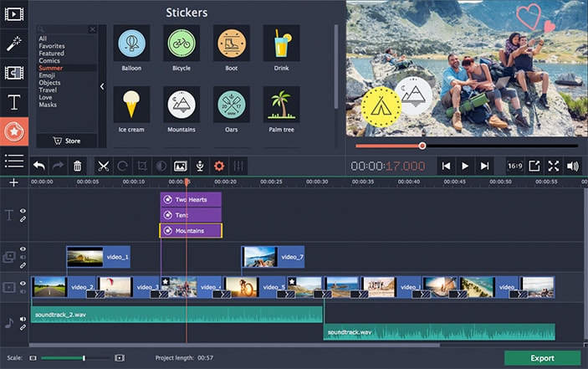Image resolution: width=588 pixels, height=369 pixels.
Task: Delete selected clip with trash icon
Action: tap(77, 166)
